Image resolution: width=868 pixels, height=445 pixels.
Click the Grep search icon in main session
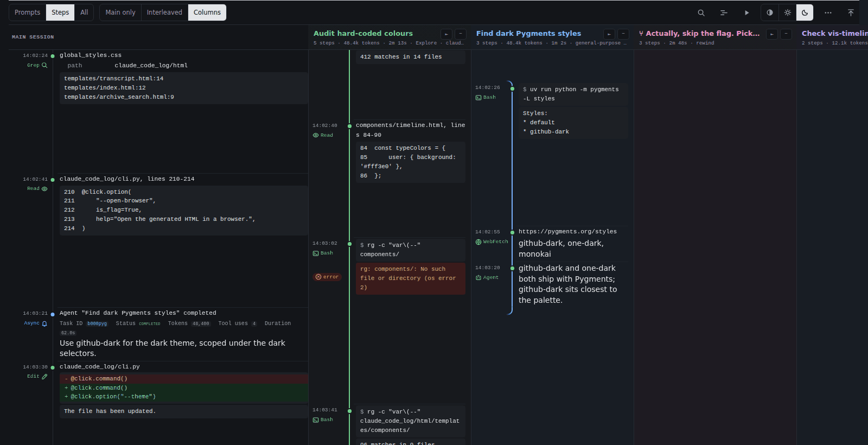tap(44, 65)
